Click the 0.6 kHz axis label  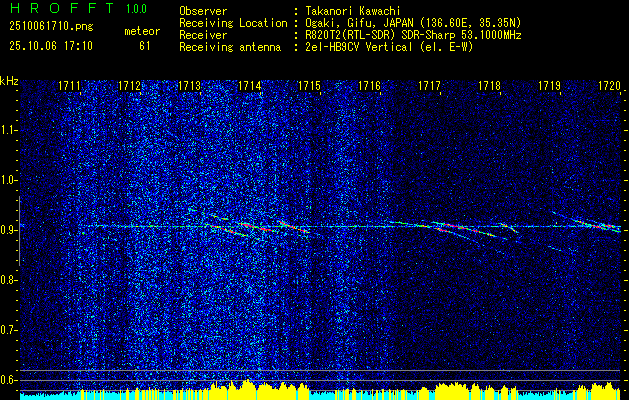(9, 380)
